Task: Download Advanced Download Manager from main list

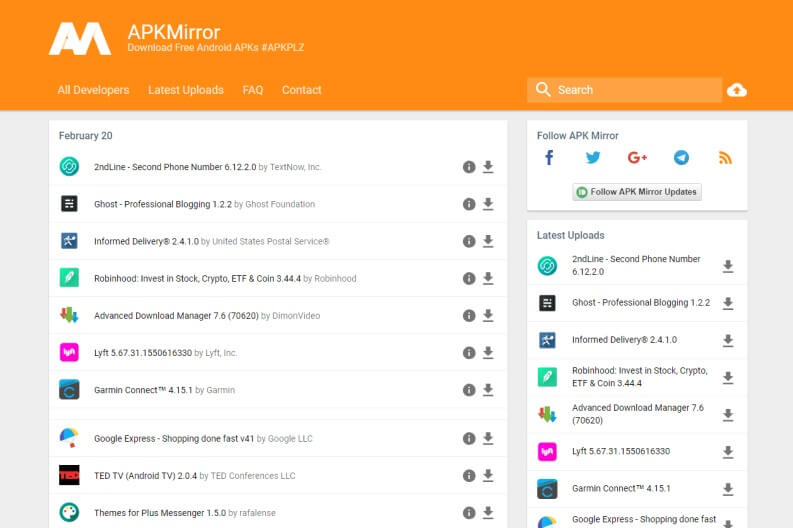Action: click(x=488, y=316)
